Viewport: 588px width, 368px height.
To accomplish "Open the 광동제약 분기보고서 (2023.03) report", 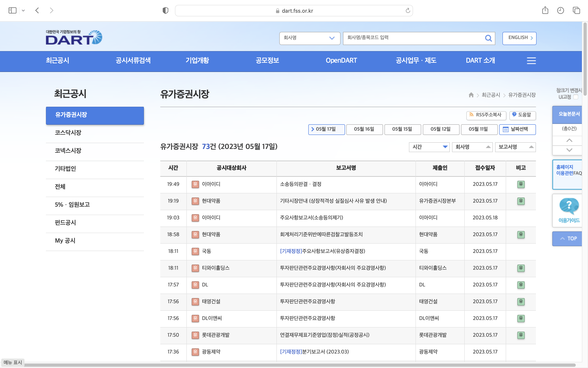I will (x=314, y=352).
